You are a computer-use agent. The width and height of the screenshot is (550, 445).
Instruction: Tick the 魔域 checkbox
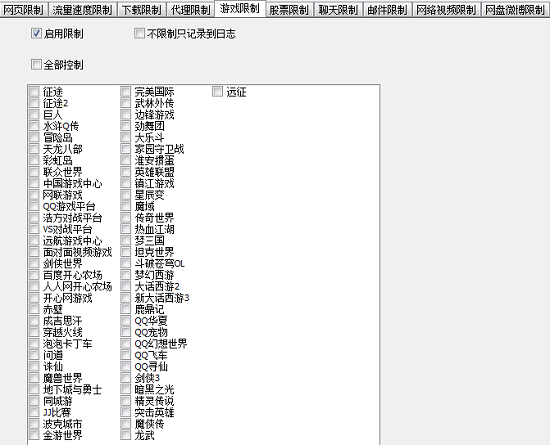(126, 206)
